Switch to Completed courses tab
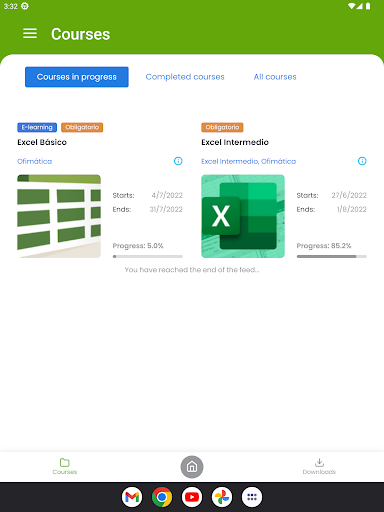 point(185,77)
